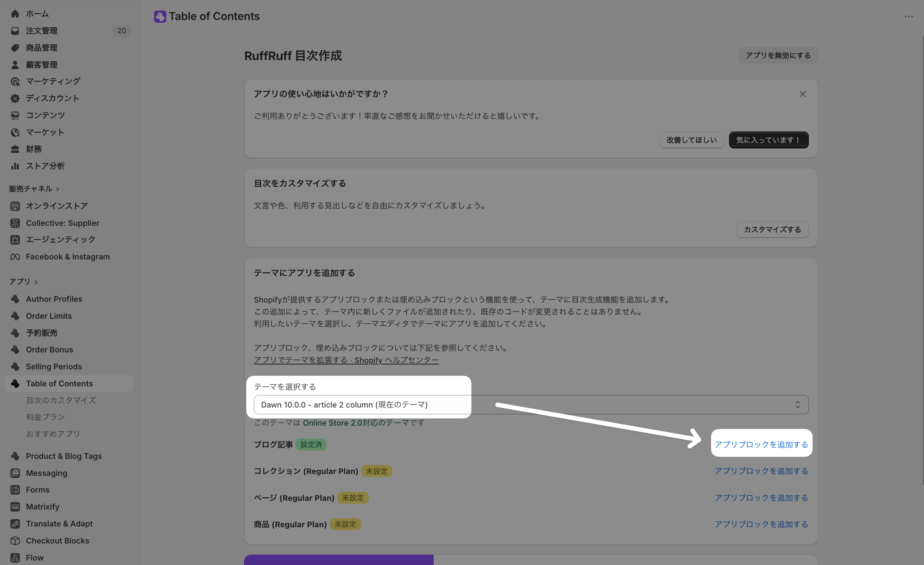Screen dimensions: 924x565
Task: Click the Table of Contents header app icon
Action: pyautogui.click(x=160, y=17)
